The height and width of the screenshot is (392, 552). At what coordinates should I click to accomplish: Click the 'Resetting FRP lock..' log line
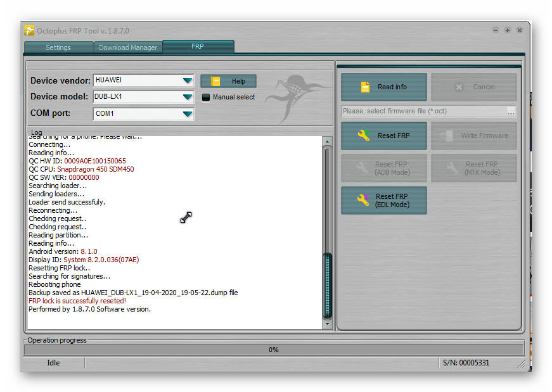coord(59,268)
